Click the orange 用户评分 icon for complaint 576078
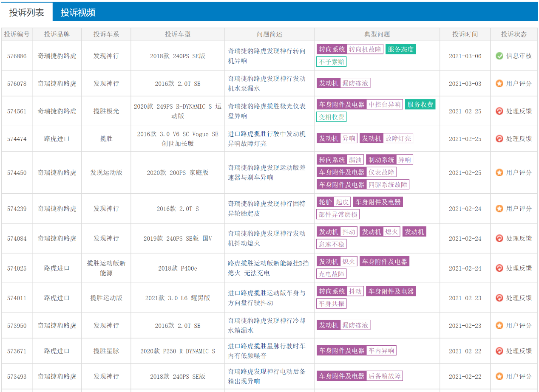 (499, 83)
